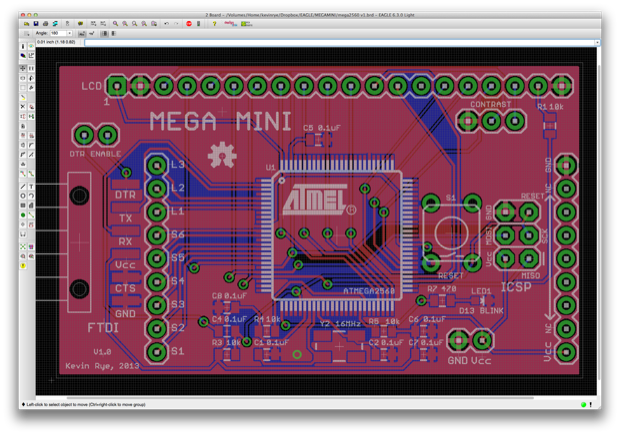
Task: Select the Rectangle tool
Action: coord(23,205)
